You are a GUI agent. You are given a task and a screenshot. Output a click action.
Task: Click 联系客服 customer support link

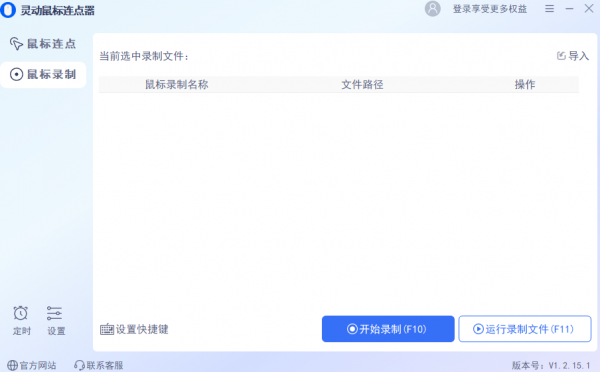99,365
